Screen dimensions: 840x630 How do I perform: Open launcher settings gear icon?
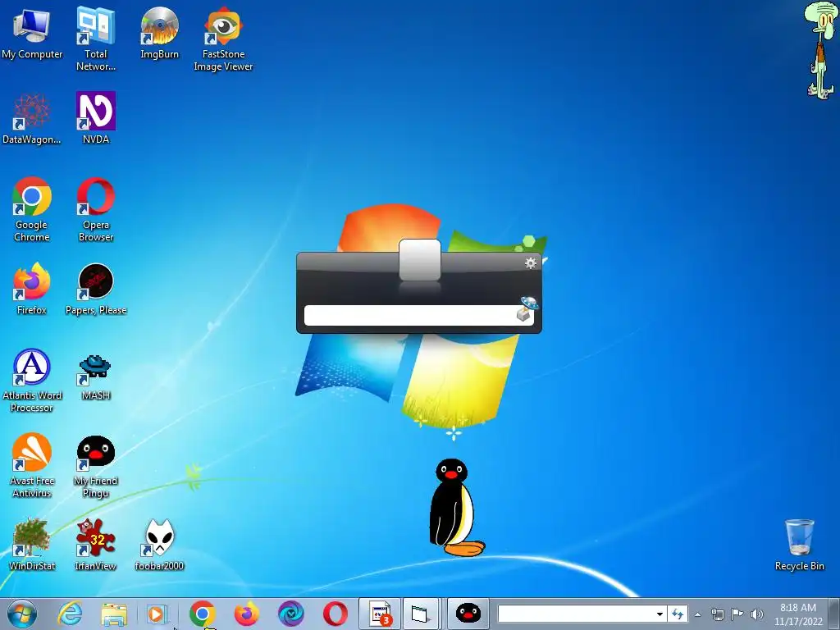[531, 263]
